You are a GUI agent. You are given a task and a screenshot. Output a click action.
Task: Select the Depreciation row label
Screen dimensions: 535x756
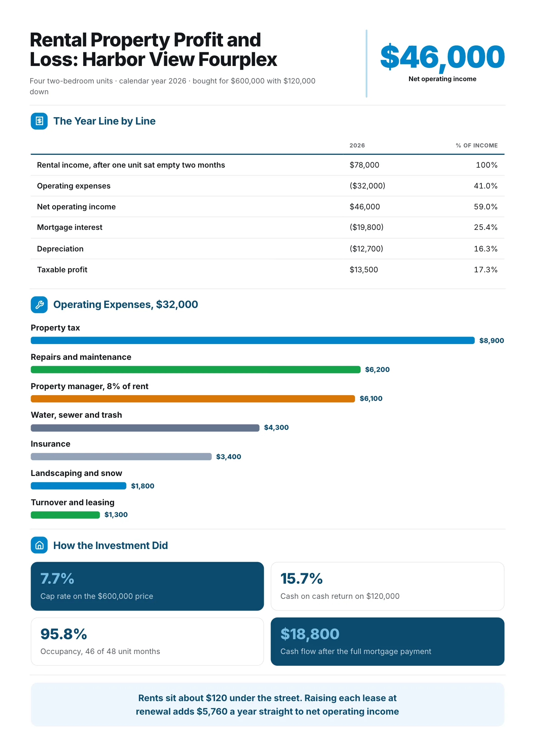[60, 249]
